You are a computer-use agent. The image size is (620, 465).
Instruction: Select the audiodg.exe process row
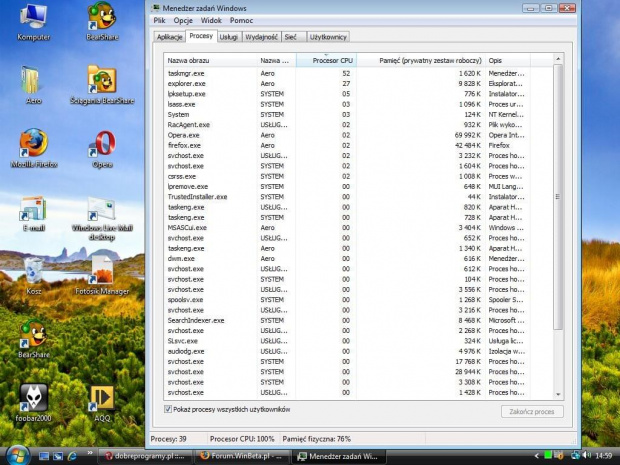point(358,351)
